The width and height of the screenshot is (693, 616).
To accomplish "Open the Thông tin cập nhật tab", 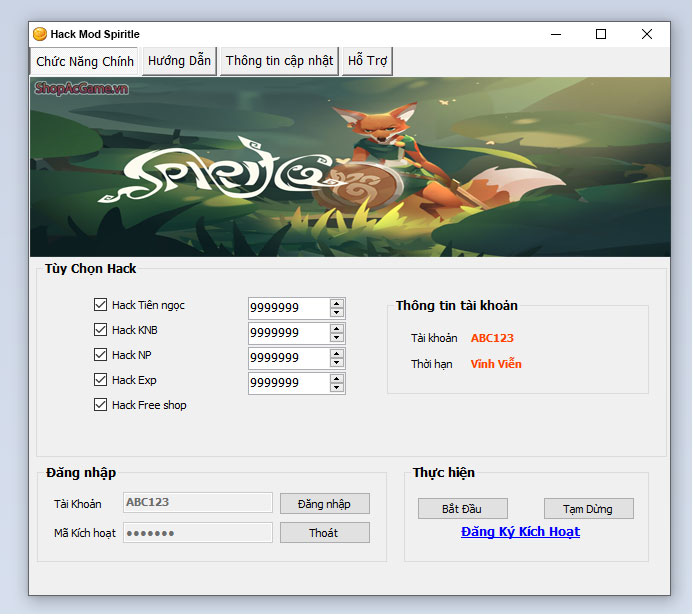I will (x=279, y=61).
